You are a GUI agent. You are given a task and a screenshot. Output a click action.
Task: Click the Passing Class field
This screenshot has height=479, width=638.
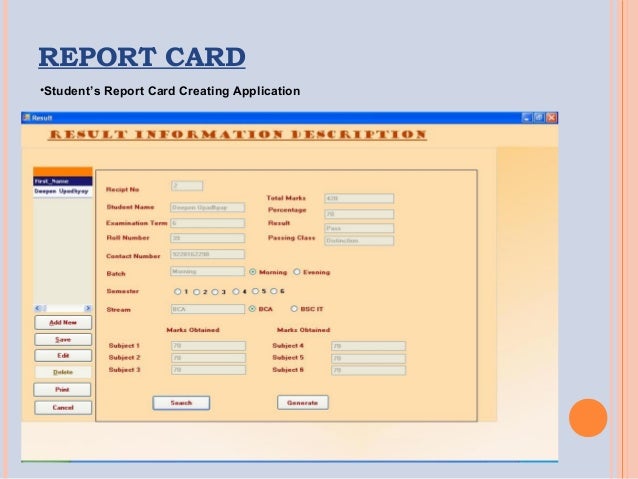tap(359, 241)
